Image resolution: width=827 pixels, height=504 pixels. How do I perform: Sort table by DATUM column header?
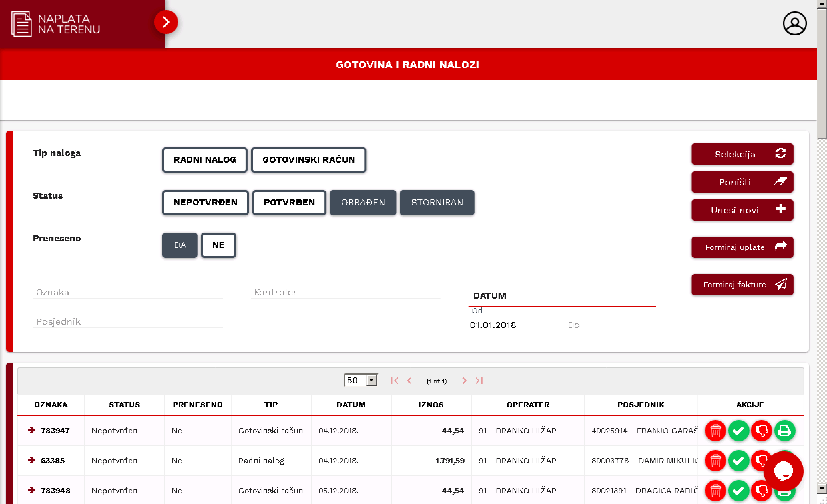[351, 405]
